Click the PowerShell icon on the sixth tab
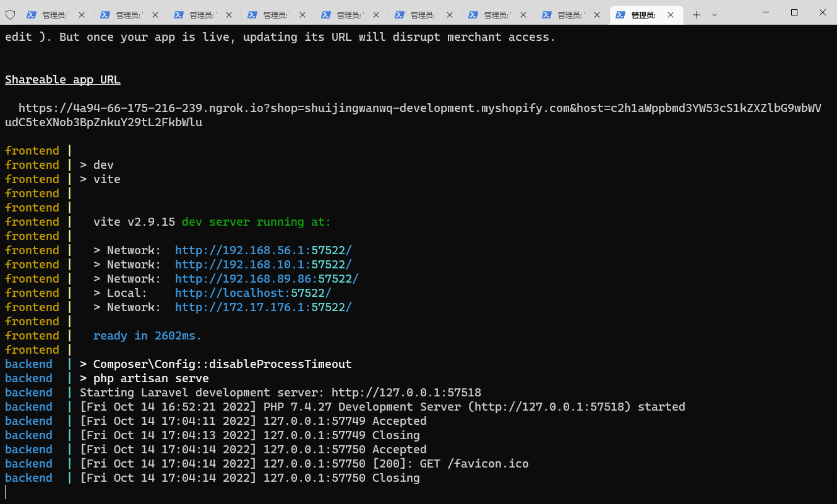Viewport: 837px width, 504px height. (x=399, y=15)
